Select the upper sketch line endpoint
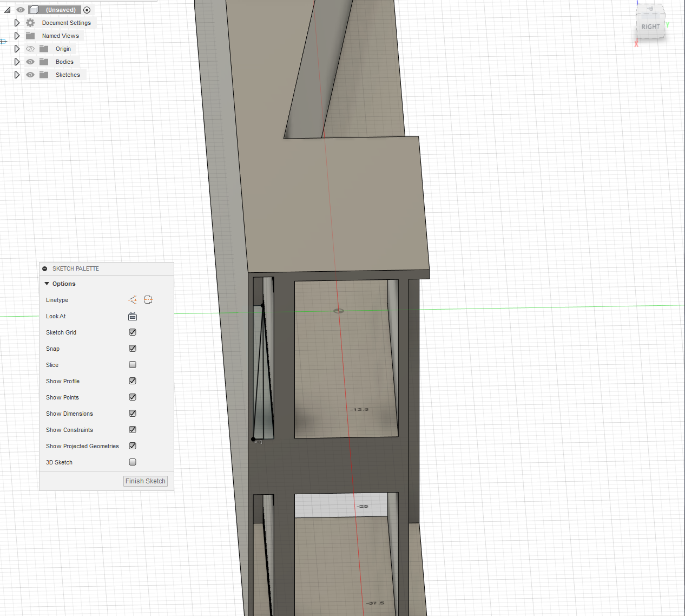This screenshot has height=616, width=685. tap(263, 306)
